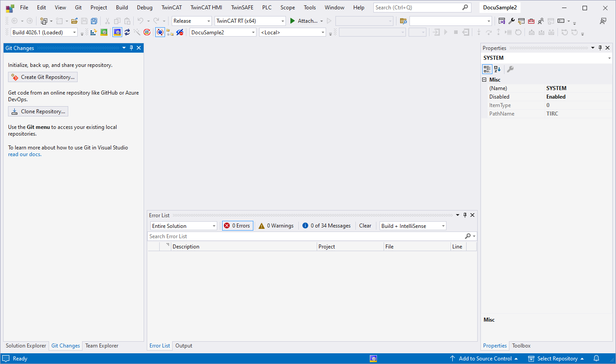Switch Properties to Alphabetical sorting
The width and height of the screenshot is (616, 364).
coord(497,69)
